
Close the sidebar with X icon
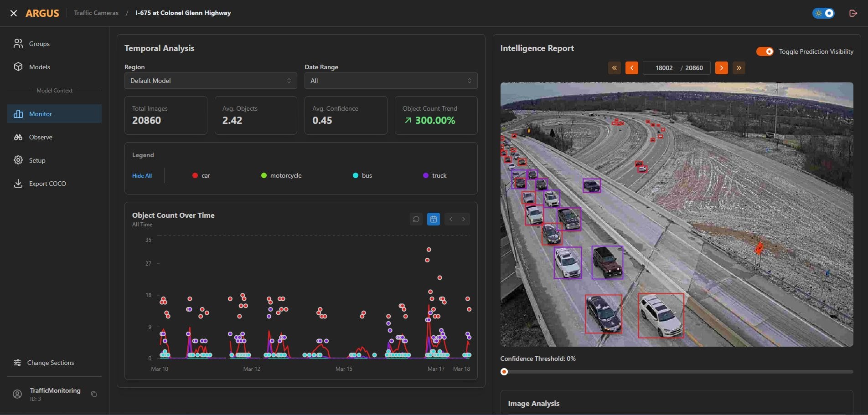click(x=14, y=13)
